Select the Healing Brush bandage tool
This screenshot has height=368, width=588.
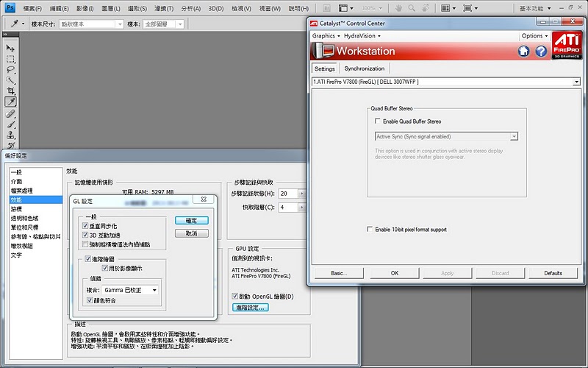(10, 113)
